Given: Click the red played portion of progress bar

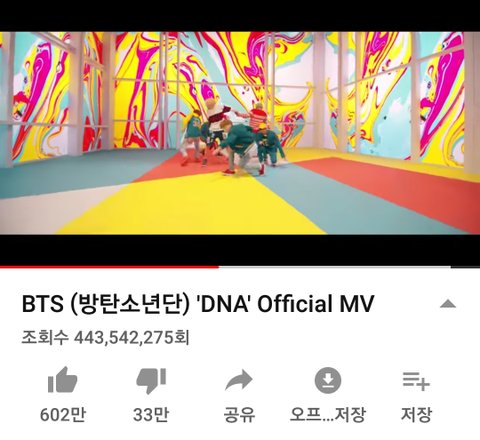Looking at the screenshot, I should (109, 267).
